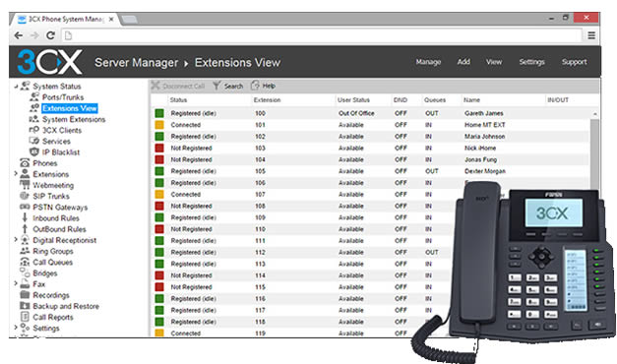Image resolution: width=617 pixels, height=364 pixels.
Task: Click the browser back arrow
Action: tap(18, 35)
